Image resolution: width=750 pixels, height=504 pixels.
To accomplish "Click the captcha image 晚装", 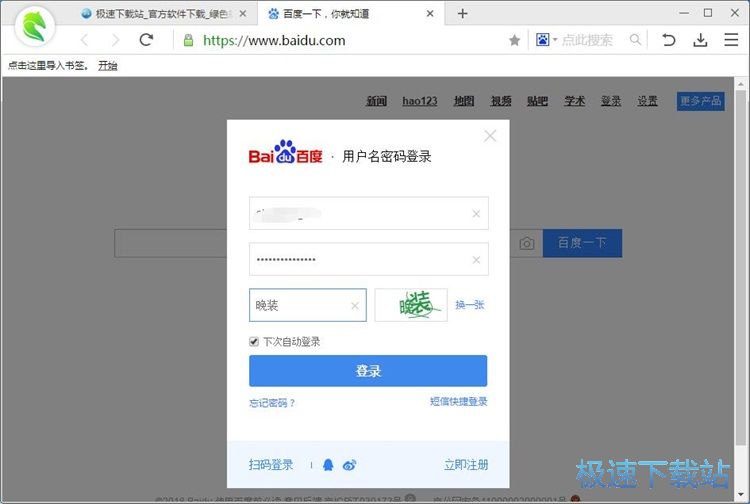I will [x=411, y=305].
